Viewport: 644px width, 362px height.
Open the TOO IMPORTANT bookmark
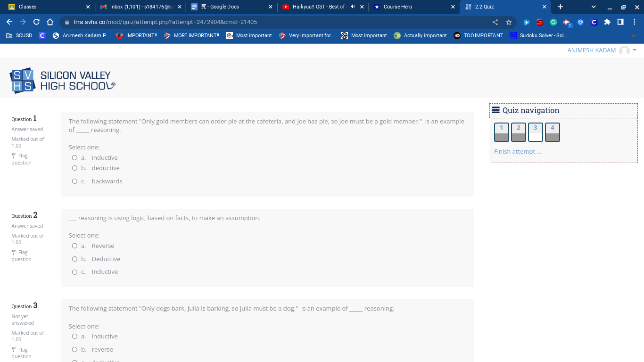pyautogui.click(x=478, y=35)
